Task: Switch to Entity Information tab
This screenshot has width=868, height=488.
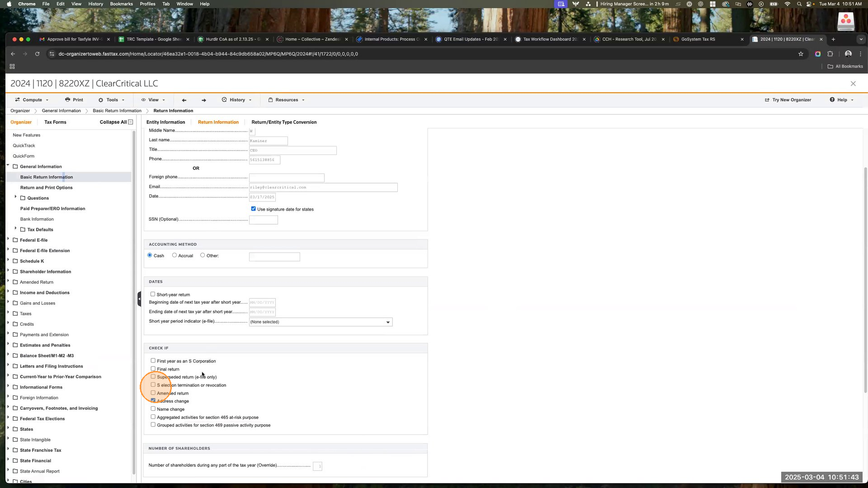Action: pos(165,122)
